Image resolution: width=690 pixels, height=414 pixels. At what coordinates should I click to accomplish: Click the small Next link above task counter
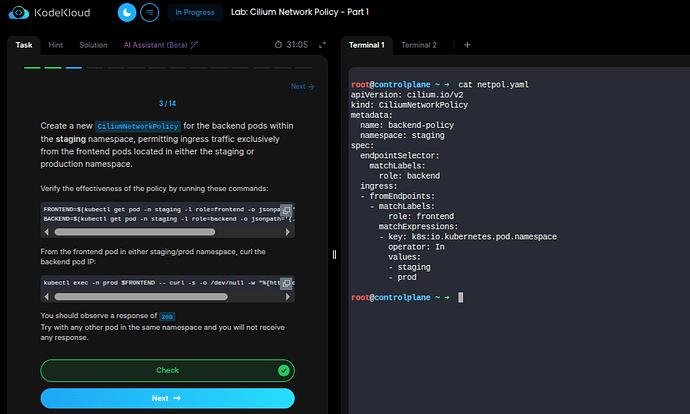302,87
